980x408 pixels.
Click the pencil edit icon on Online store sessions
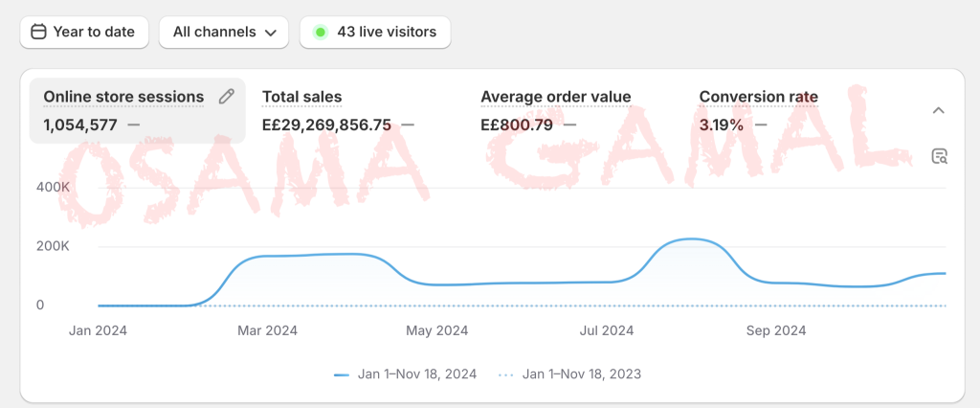click(227, 96)
